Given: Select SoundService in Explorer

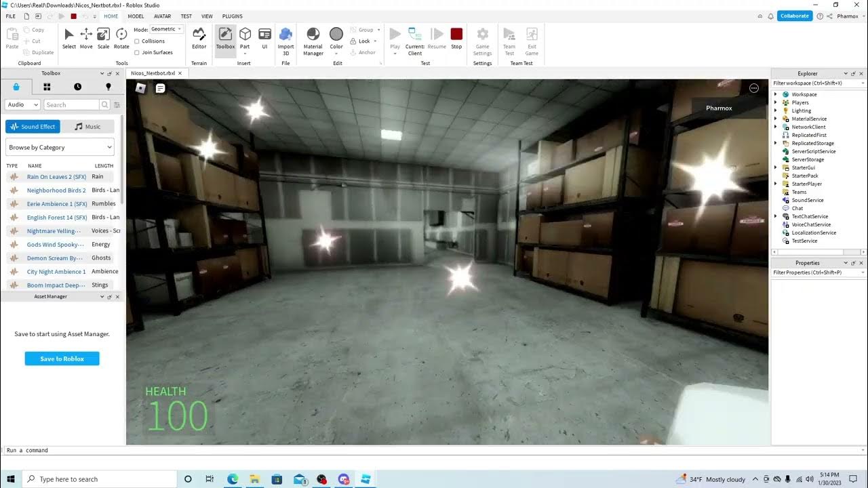Looking at the screenshot, I should click(x=807, y=200).
